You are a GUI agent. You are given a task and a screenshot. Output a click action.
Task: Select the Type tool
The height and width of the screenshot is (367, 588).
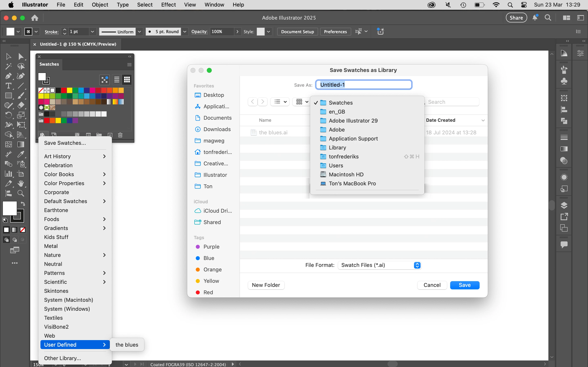(x=8, y=86)
